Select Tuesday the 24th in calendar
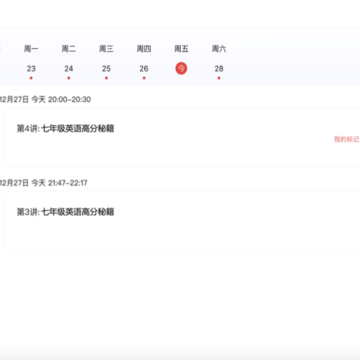This screenshot has height=360, width=360. (69, 69)
